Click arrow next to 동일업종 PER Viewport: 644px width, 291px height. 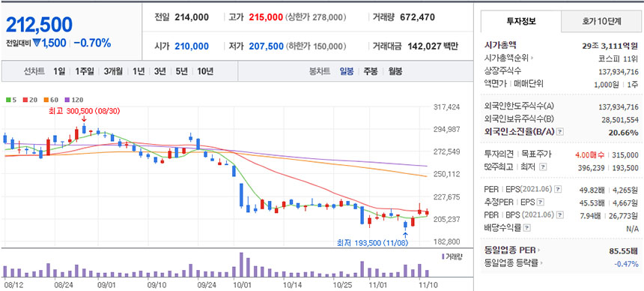(x=539, y=250)
